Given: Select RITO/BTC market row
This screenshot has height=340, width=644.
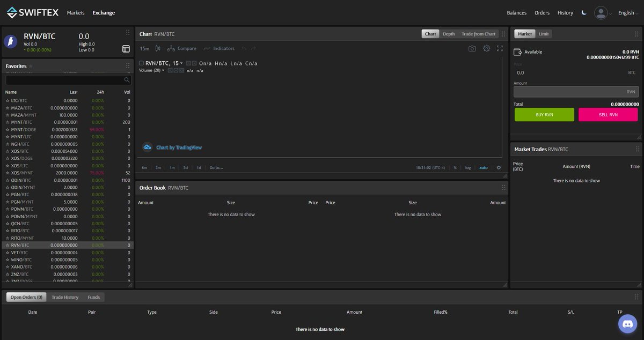Looking at the screenshot, I should click(x=67, y=231).
